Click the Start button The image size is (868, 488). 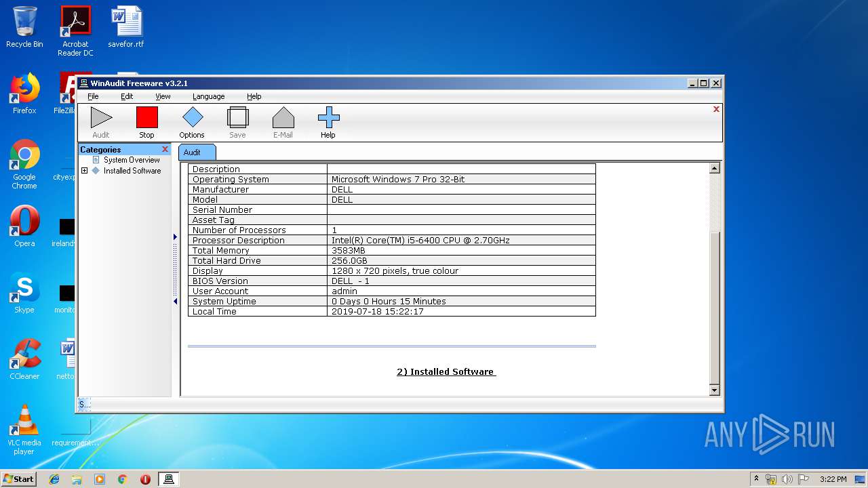point(18,479)
